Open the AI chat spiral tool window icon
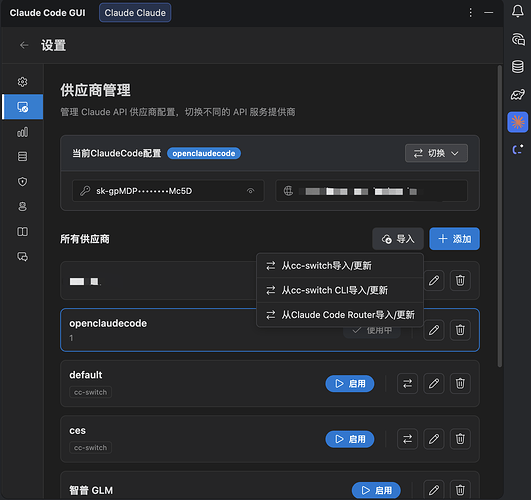 (517, 39)
